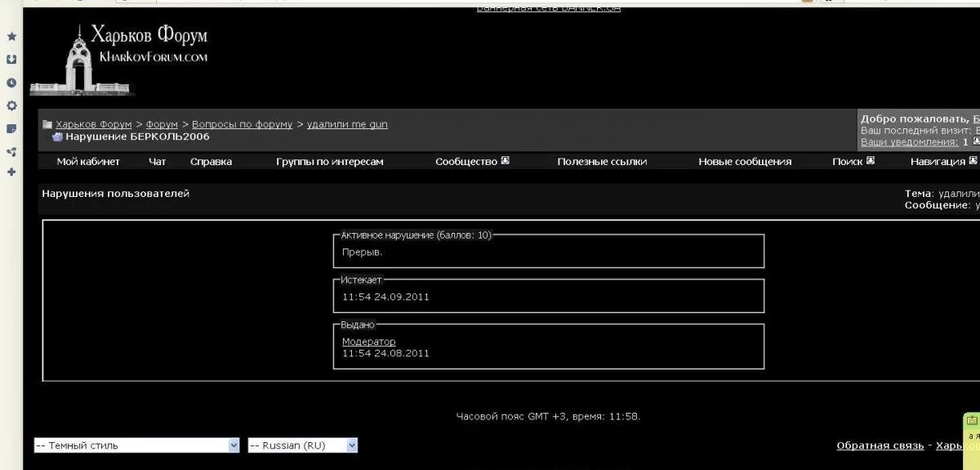Open Группы по интересам menu item
The width and height of the screenshot is (980, 470).
coord(330,162)
